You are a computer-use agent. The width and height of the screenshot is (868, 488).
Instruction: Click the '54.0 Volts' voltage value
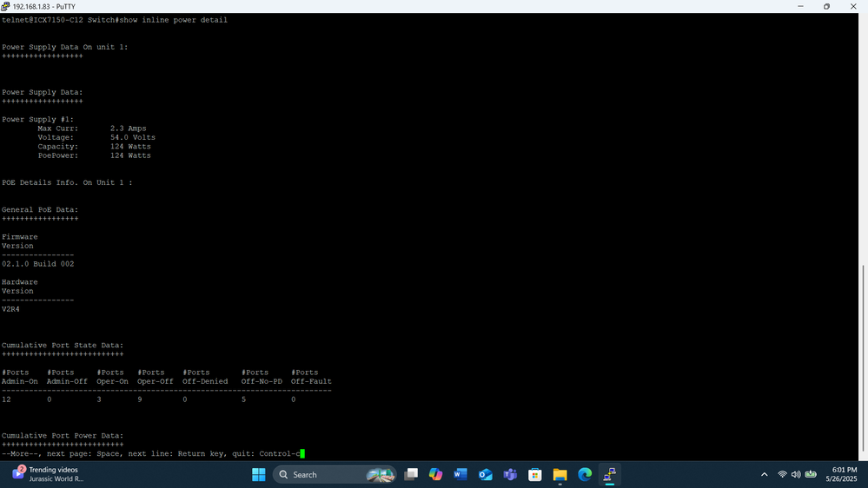[132, 137]
